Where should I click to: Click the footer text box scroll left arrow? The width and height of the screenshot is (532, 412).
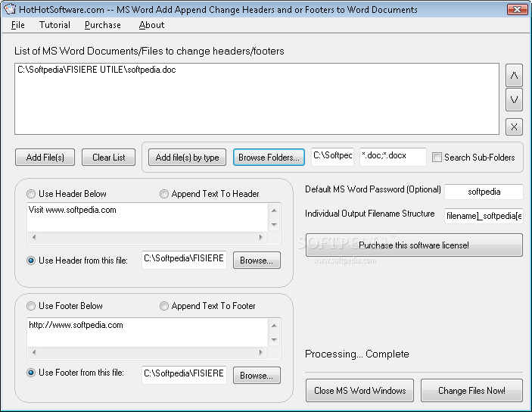click(x=34, y=353)
